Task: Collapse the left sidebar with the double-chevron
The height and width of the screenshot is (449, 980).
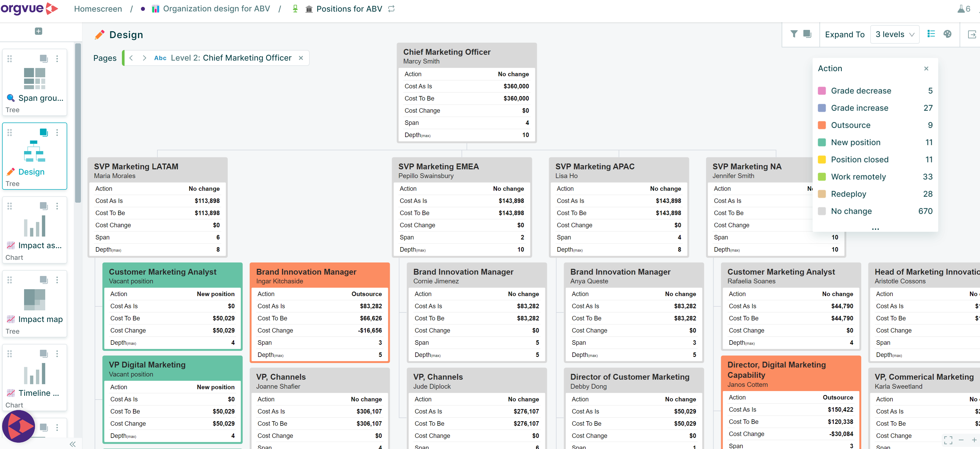Action: pos(72,444)
